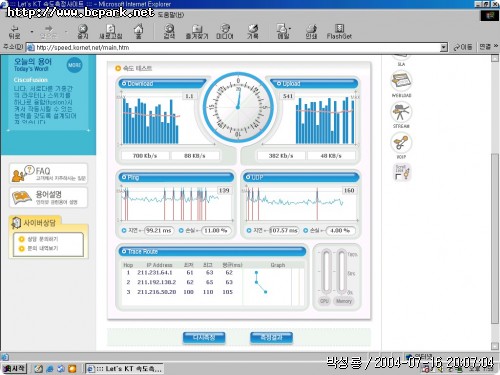The width and height of the screenshot is (500, 375).
Task: Click the UDP panel header
Action: click(301, 177)
